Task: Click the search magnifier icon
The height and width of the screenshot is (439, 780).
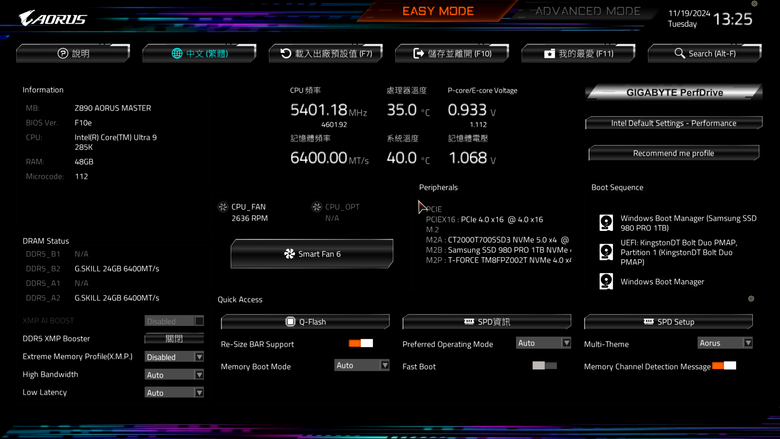Action: (680, 53)
